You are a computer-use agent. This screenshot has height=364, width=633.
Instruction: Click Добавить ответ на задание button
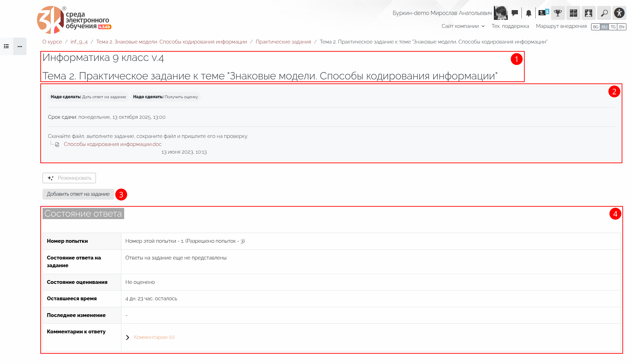[78, 194]
